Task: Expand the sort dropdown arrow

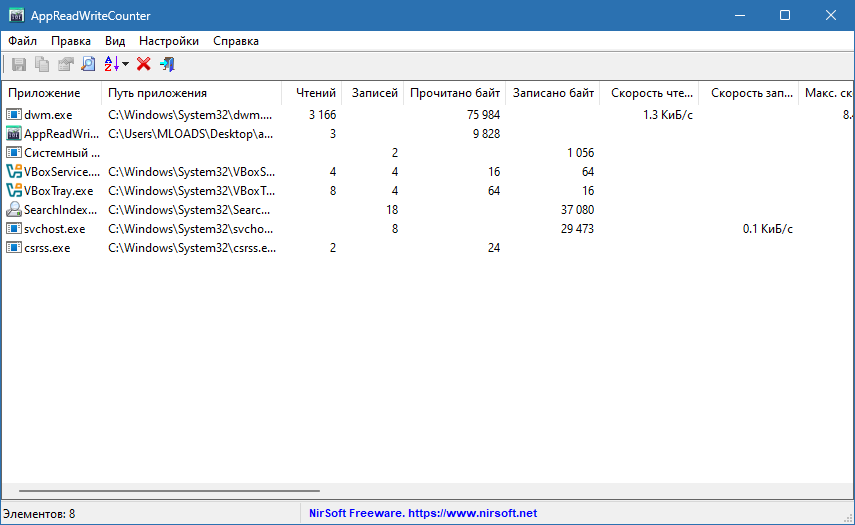Action: 126,65
